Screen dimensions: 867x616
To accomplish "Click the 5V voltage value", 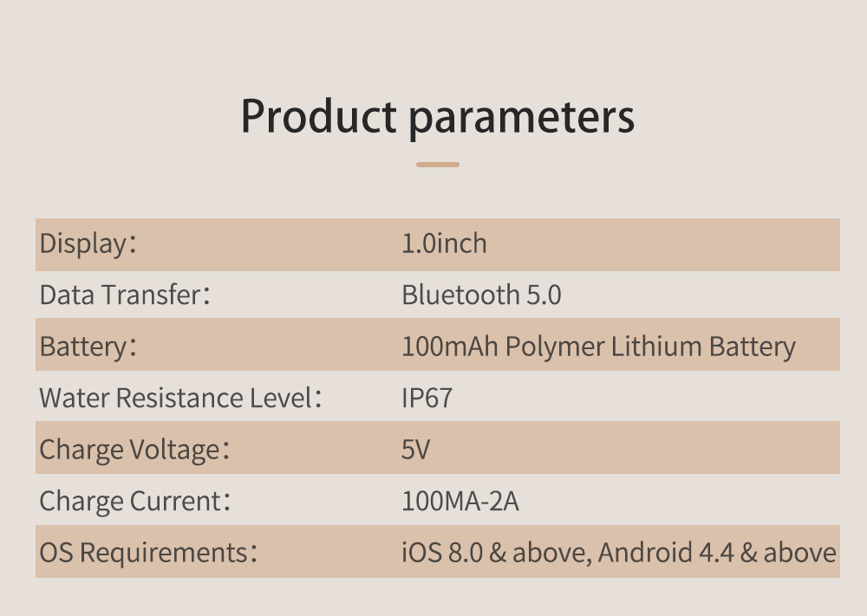I will point(415,449).
